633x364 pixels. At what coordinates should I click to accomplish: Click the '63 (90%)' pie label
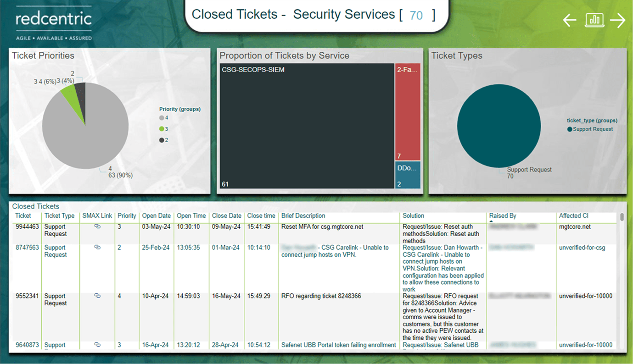pyautogui.click(x=120, y=176)
